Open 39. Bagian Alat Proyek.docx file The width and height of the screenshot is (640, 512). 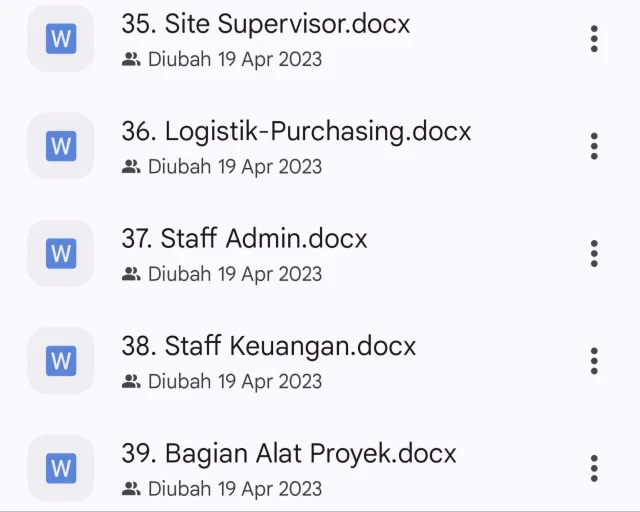click(289, 453)
